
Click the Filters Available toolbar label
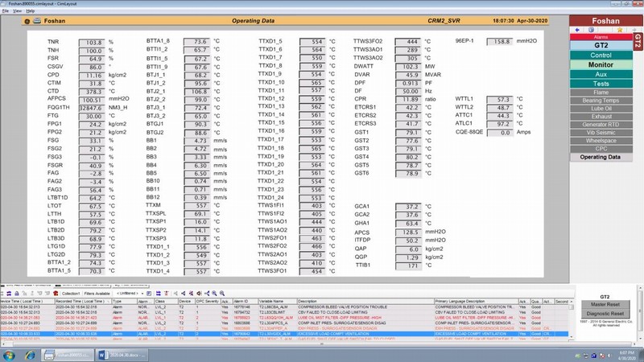97,294
